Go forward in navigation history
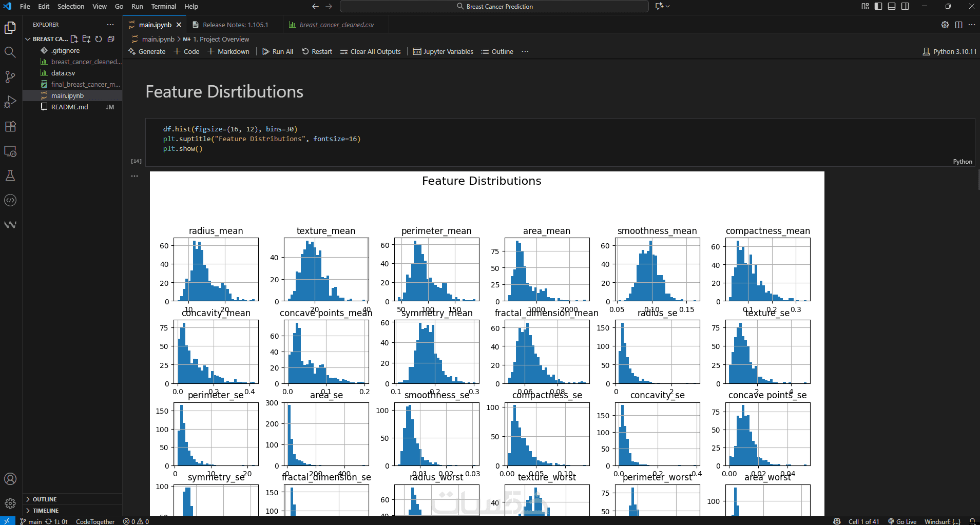This screenshot has height=525, width=980. (329, 6)
